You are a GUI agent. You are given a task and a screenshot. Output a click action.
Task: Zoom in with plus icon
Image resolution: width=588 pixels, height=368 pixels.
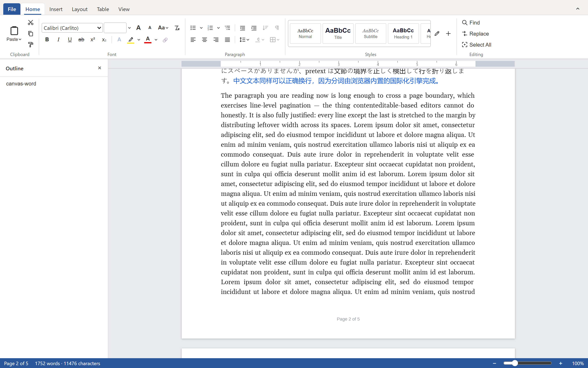click(x=561, y=363)
